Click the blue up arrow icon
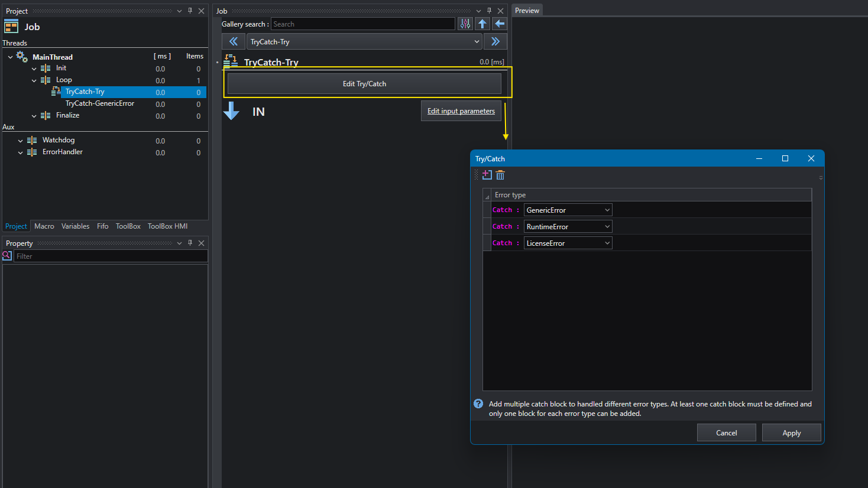Screen dimensions: 868x488 tap(482, 24)
